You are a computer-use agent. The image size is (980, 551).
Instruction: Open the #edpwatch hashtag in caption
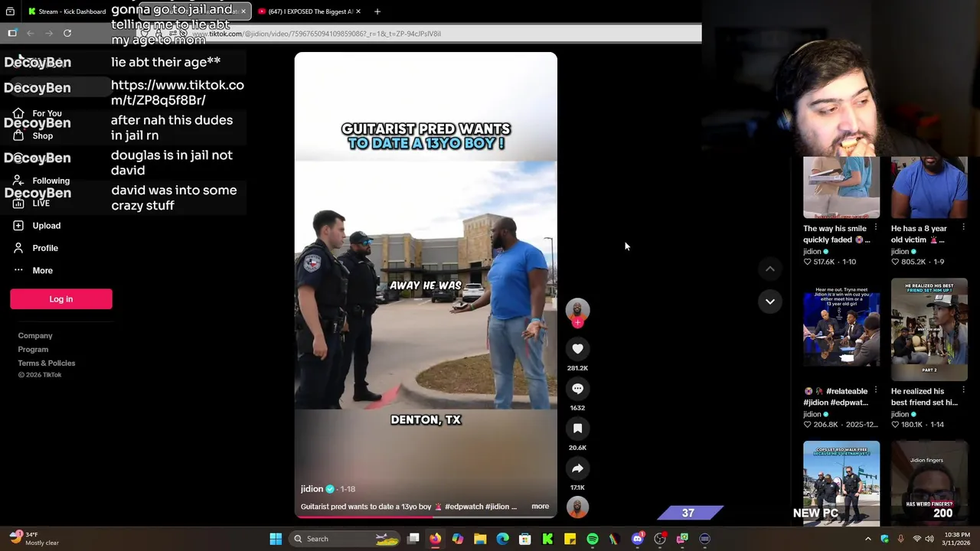click(464, 507)
